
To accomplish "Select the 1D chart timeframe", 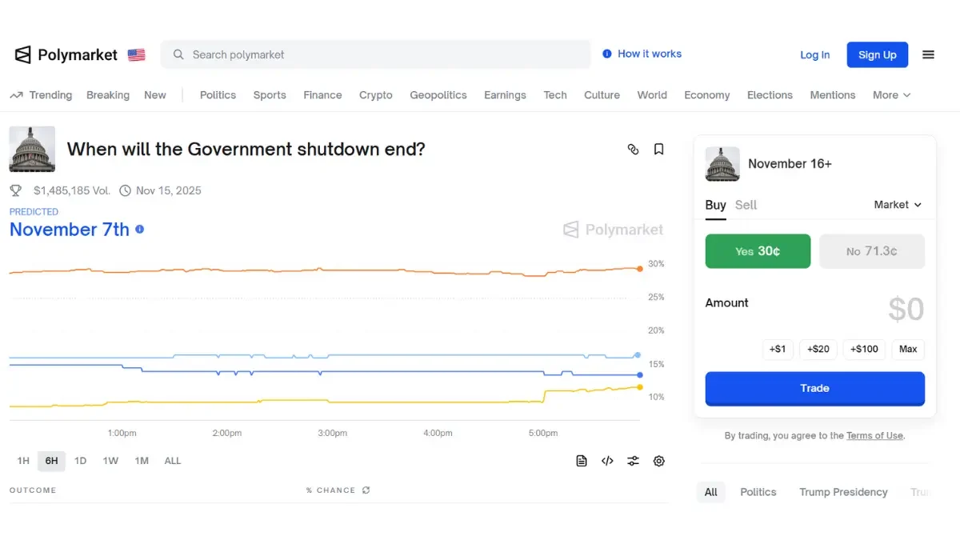I will [x=80, y=461].
